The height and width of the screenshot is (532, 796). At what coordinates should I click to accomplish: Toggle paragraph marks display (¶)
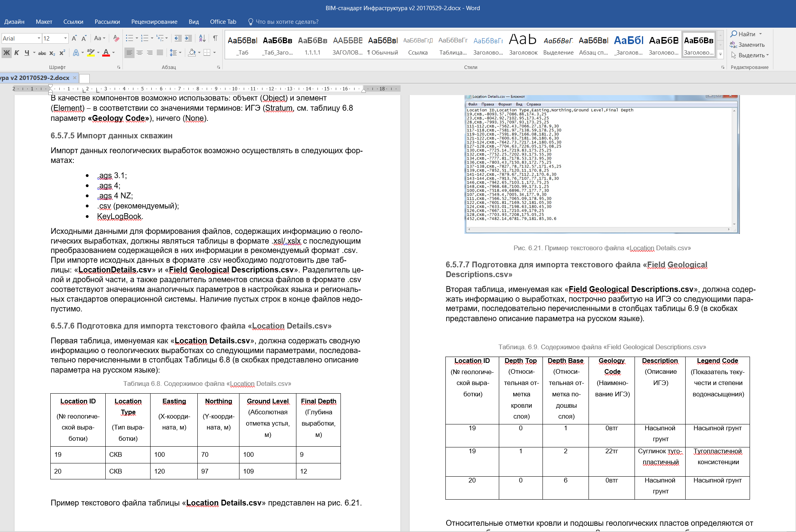click(215, 38)
